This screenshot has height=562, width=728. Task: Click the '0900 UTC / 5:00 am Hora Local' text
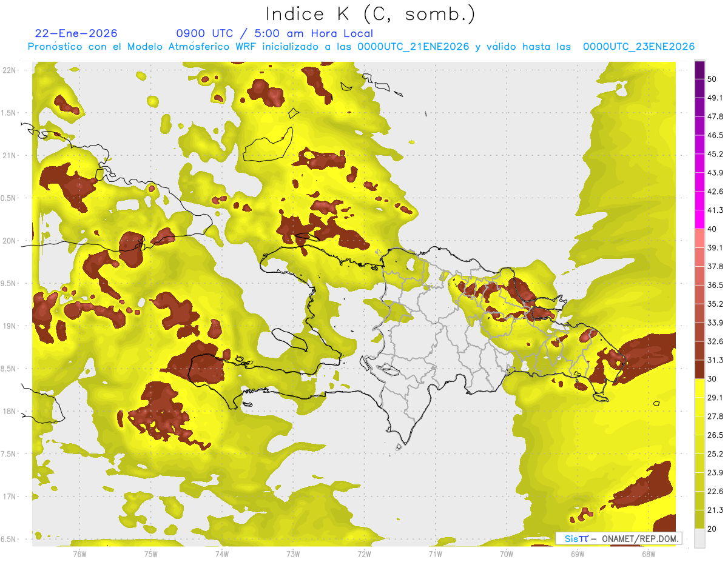[x=274, y=33]
